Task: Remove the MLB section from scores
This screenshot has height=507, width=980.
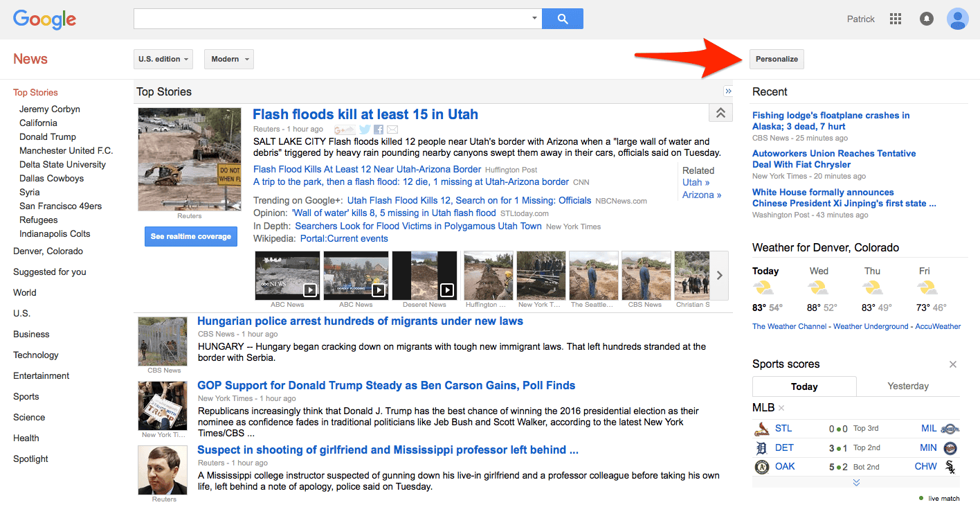Action: pos(781,408)
